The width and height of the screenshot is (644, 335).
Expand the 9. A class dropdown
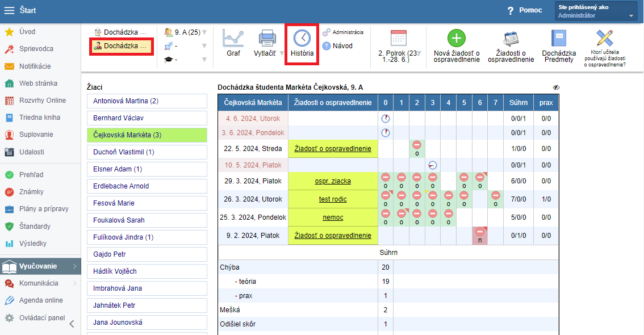tap(204, 32)
